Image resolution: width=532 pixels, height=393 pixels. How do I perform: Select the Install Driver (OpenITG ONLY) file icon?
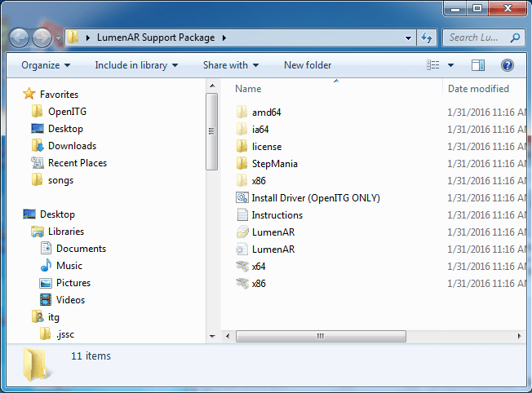click(242, 197)
